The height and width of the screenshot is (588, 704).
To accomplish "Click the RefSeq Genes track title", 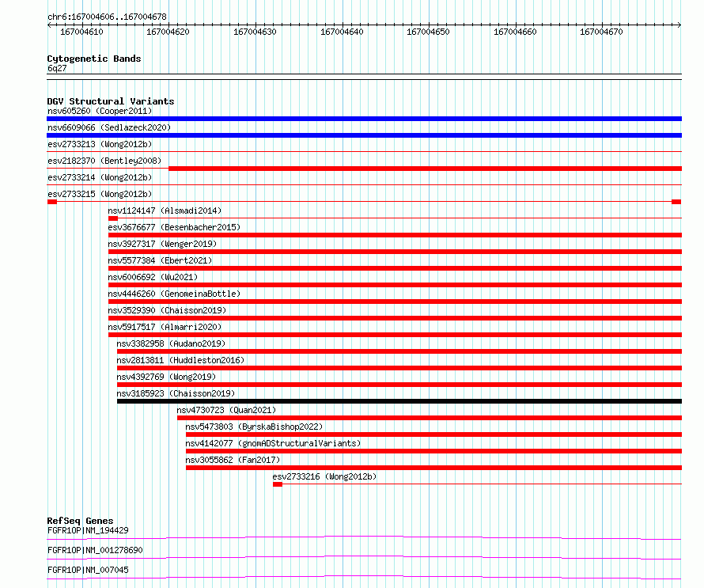I will (80, 521).
